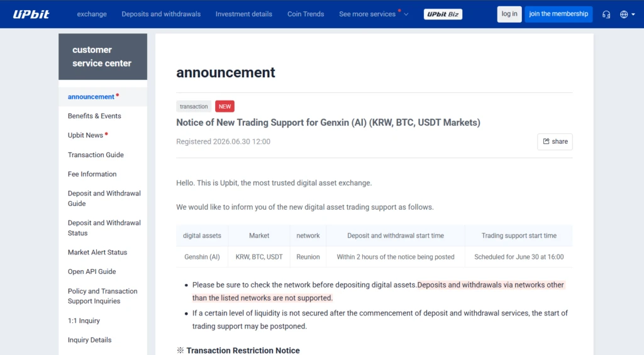Click the log in button
Viewport: 644px width, 355px height.
click(x=509, y=14)
